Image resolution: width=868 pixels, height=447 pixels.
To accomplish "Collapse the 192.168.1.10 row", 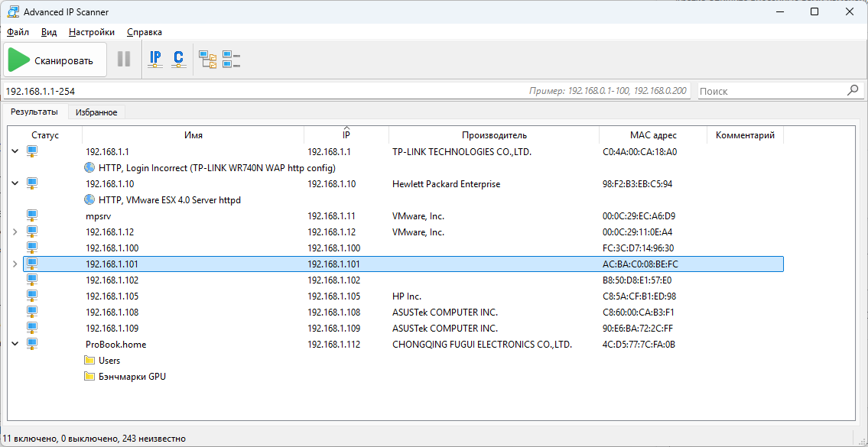I will click(x=15, y=183).
